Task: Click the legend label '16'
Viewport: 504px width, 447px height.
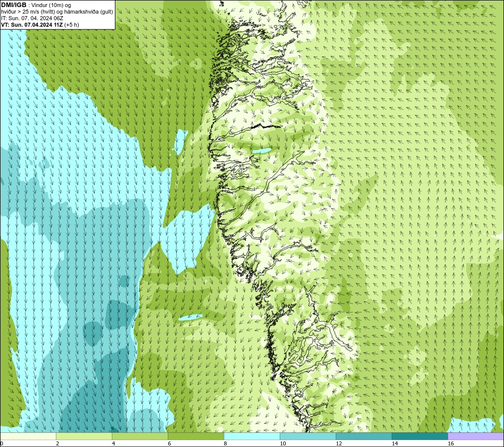Action: coord(451,444)
